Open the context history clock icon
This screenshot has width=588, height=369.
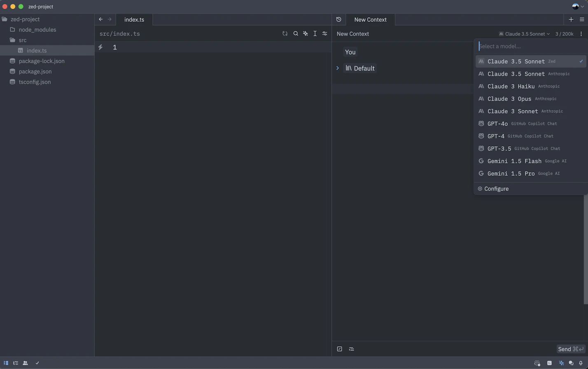338,19
